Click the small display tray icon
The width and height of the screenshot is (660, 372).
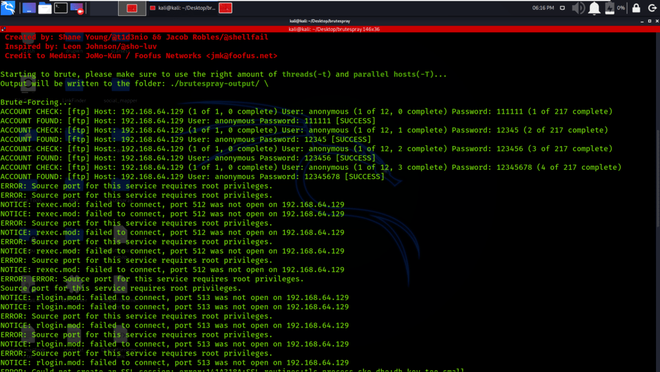point(562,8)
